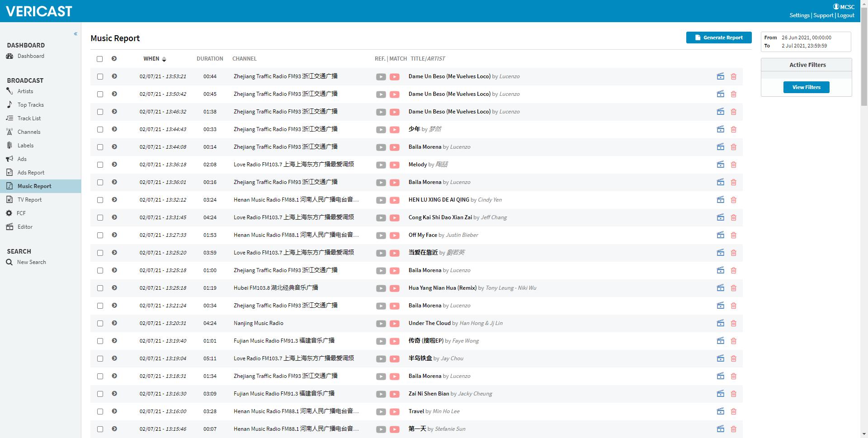
Task: Expand details of 传奇 (搜啦EP) row
Action: pos(114,340)
